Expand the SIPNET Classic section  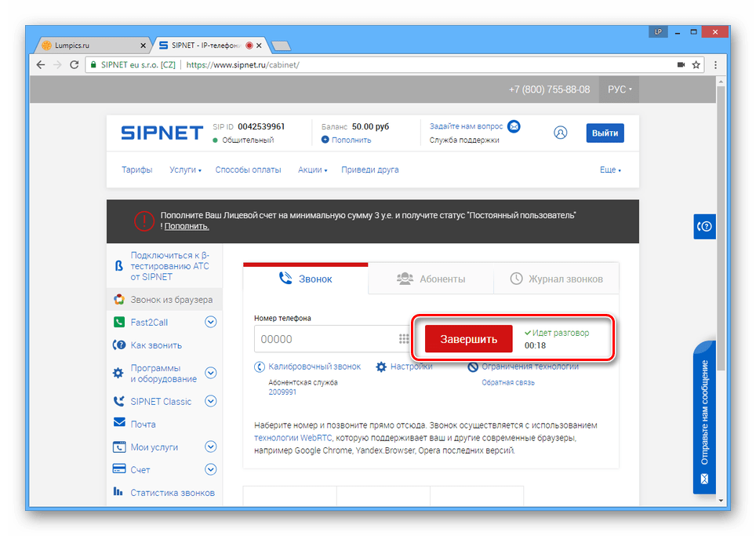point(211,401)
